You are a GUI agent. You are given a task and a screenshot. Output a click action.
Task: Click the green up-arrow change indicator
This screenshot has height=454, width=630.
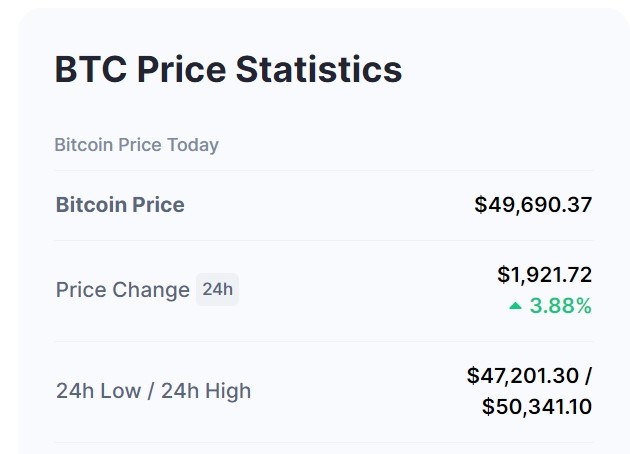(515, 306)
